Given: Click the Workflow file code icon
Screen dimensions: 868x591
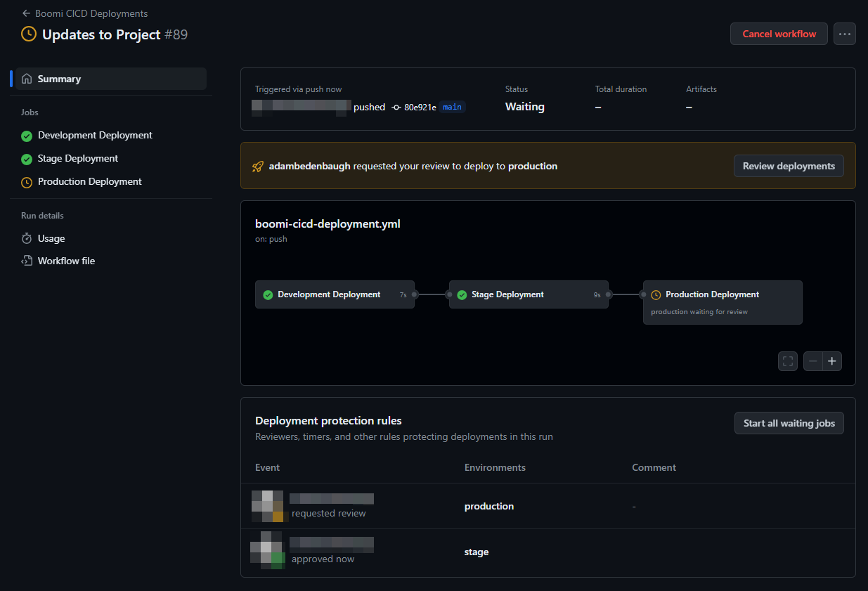Looking at the screenshot, I should click(27, 261).
